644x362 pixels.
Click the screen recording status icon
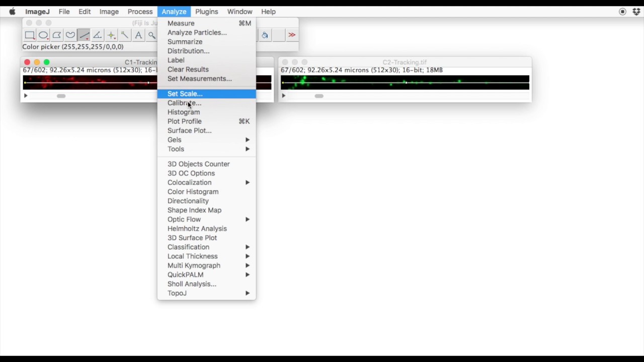[622, 12]
